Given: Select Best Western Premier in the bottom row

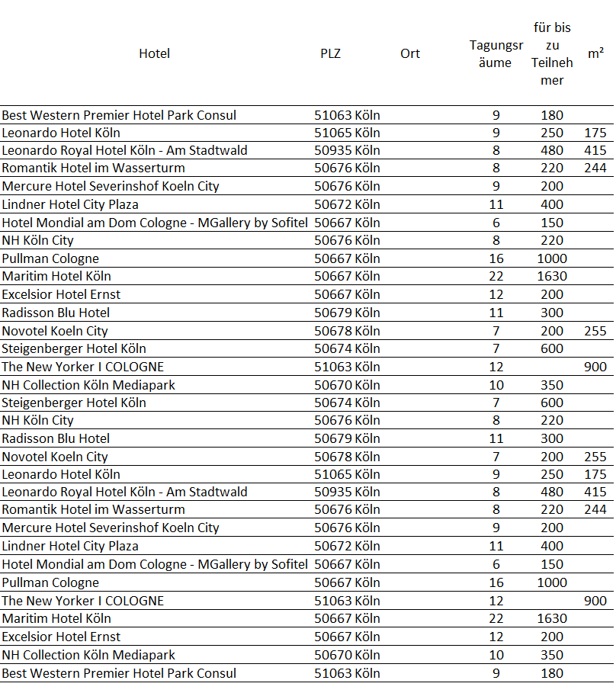Looking at the screenshot, I should [119, 673].
